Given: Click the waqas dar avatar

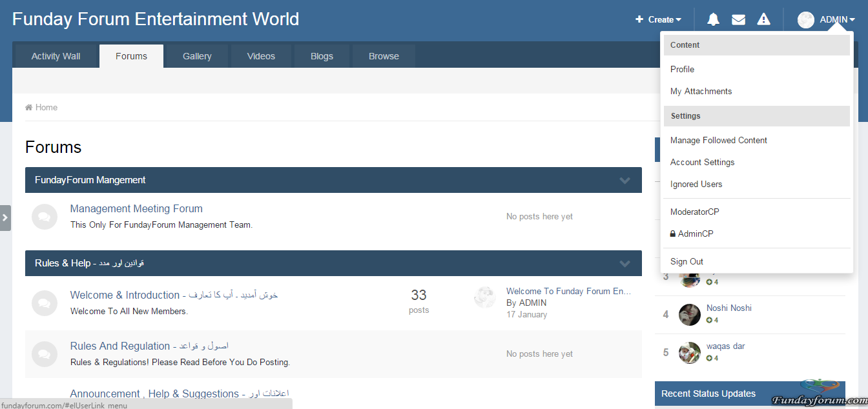Looking at the screenshot, I should click(x=690, y=352).
